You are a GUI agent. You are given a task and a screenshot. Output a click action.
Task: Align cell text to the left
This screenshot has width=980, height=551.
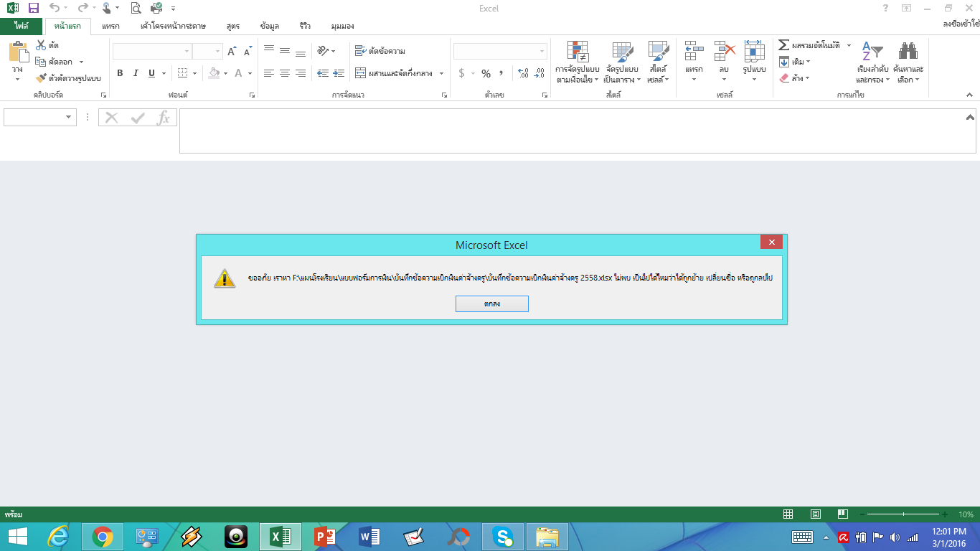tap(269, 73)
